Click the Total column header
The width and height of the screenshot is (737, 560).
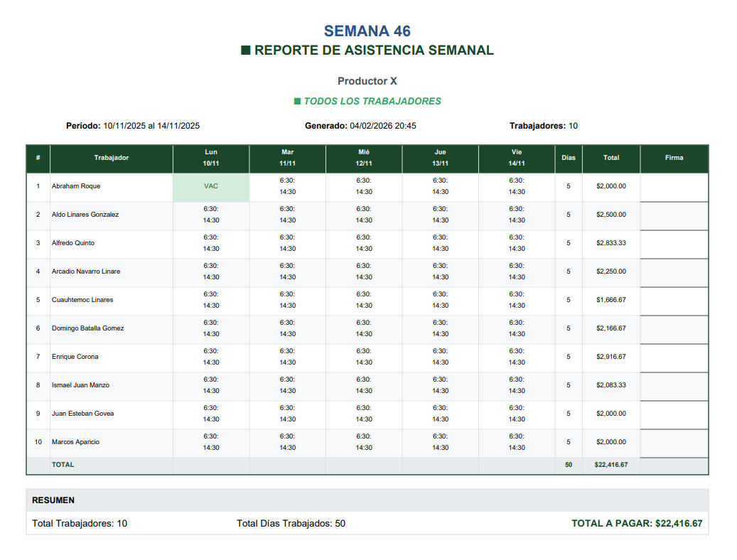(x=611, y=158)
